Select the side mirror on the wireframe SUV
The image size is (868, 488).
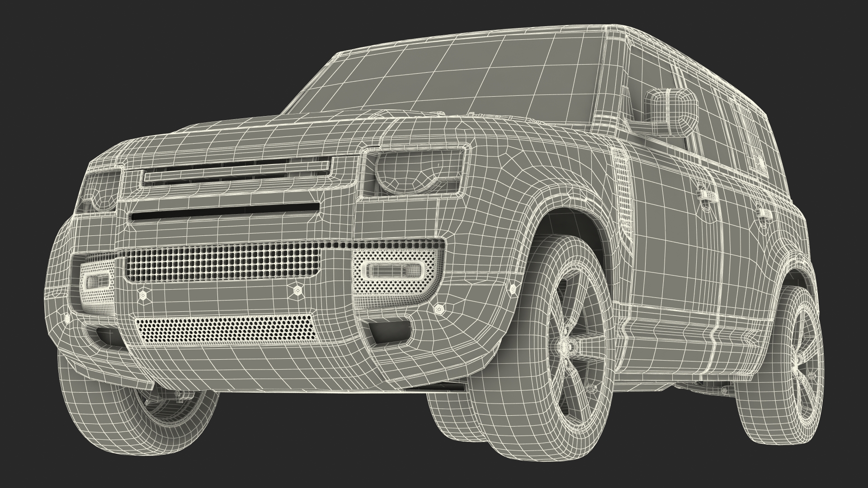click(671, 113)
